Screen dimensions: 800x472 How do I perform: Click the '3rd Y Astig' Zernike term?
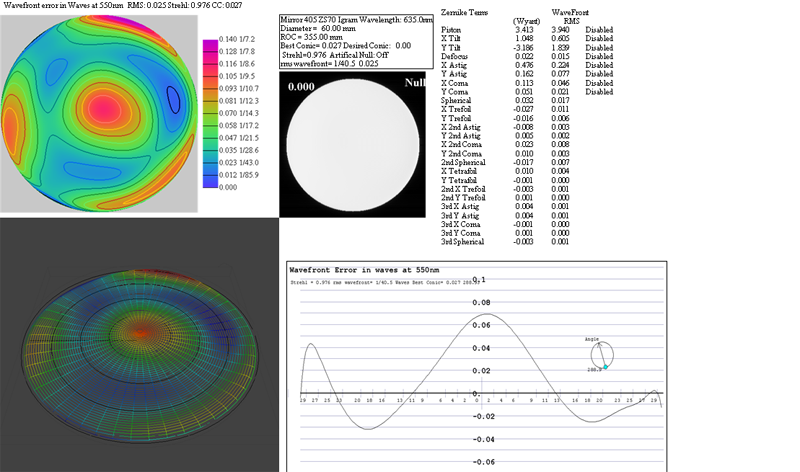tap(460, 215)
